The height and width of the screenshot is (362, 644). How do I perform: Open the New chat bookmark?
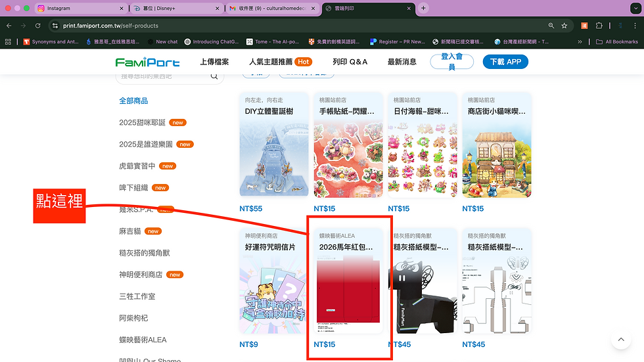point(163,41)
